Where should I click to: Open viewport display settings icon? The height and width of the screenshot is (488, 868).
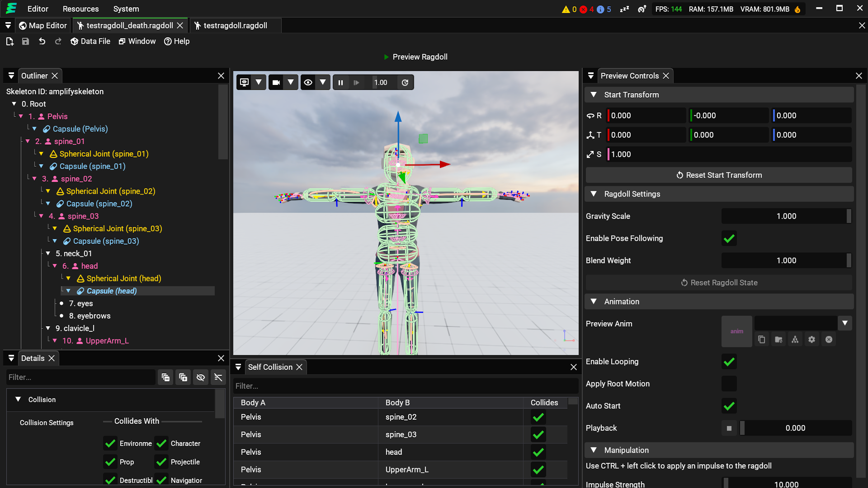click(x=245, y=82)
